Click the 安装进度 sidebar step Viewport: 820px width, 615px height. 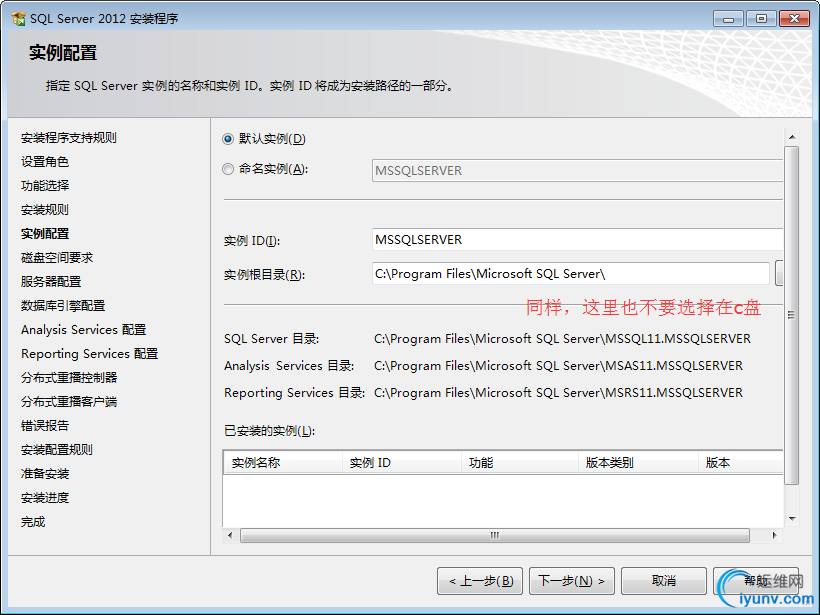coord(45,498)
